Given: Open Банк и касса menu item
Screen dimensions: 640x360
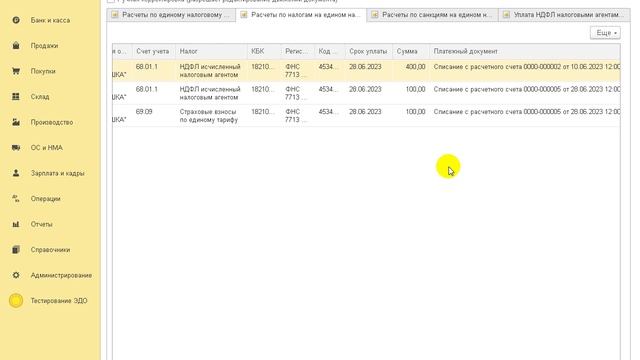Looking at the screenshot, I should pos(50,20).
